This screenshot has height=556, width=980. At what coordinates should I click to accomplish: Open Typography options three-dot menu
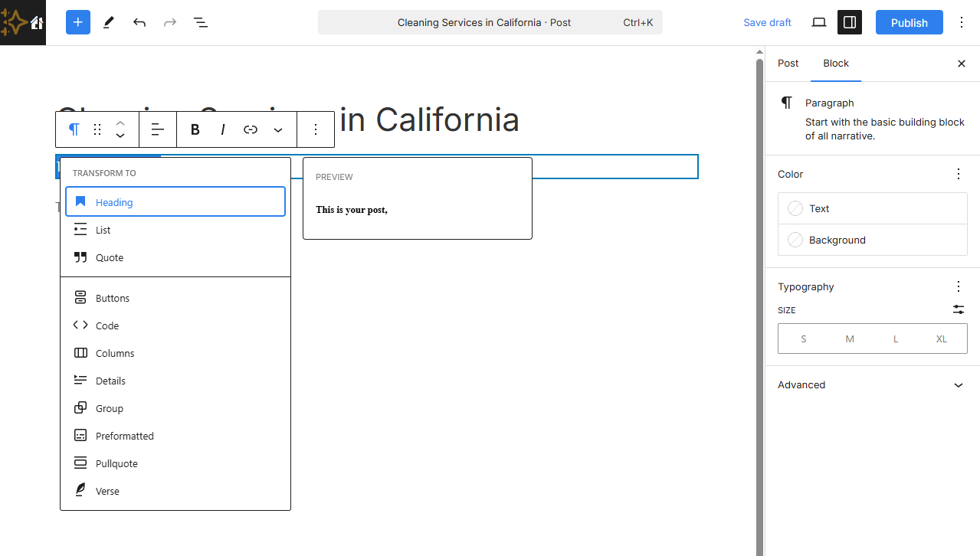tap(958, 286)
